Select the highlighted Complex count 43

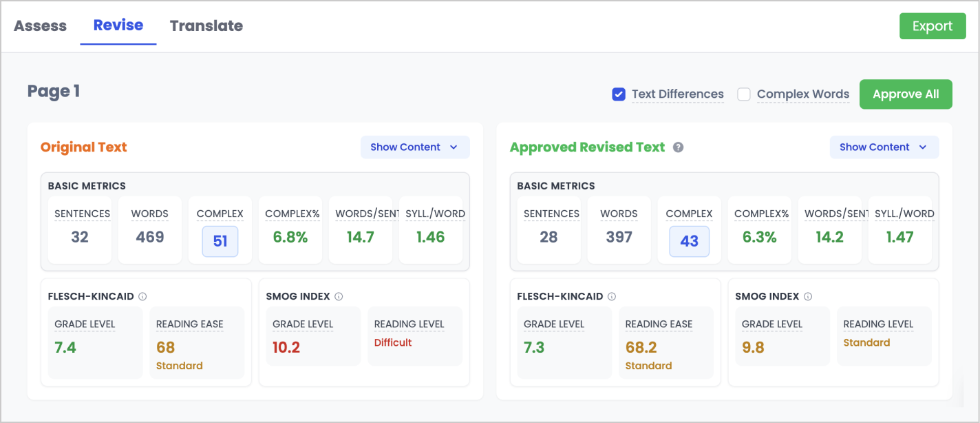689,242
